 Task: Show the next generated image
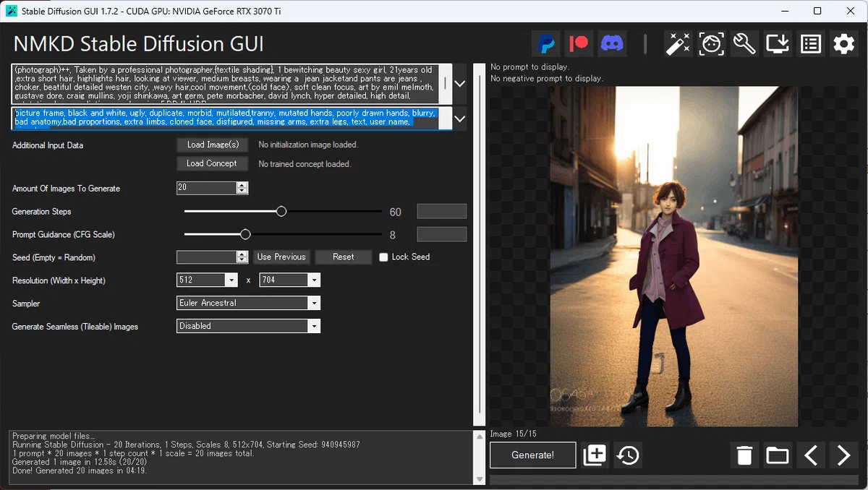click(x=843, y=455)
